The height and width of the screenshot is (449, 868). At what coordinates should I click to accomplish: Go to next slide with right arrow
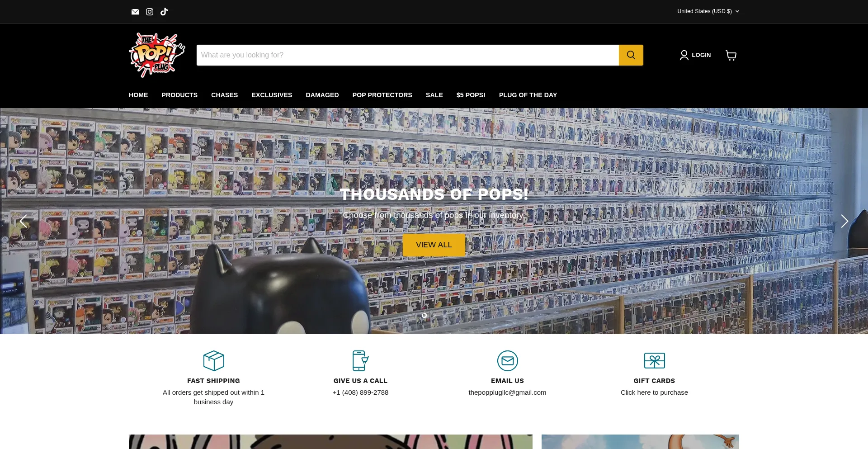point(844,221)
